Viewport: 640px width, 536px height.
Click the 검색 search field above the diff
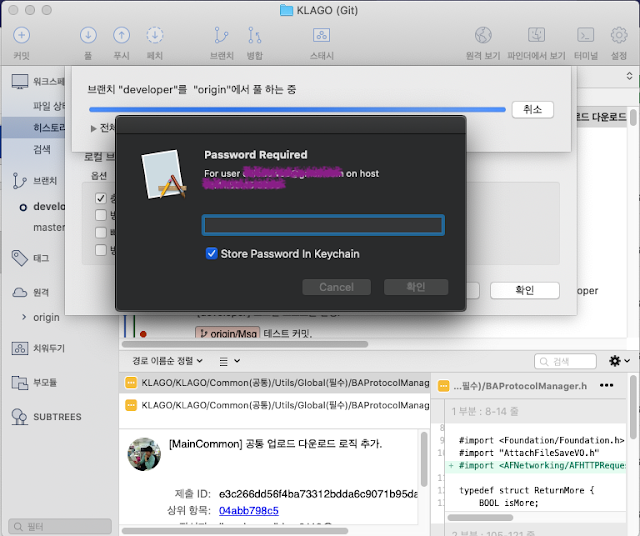click(x=565, y=361)
